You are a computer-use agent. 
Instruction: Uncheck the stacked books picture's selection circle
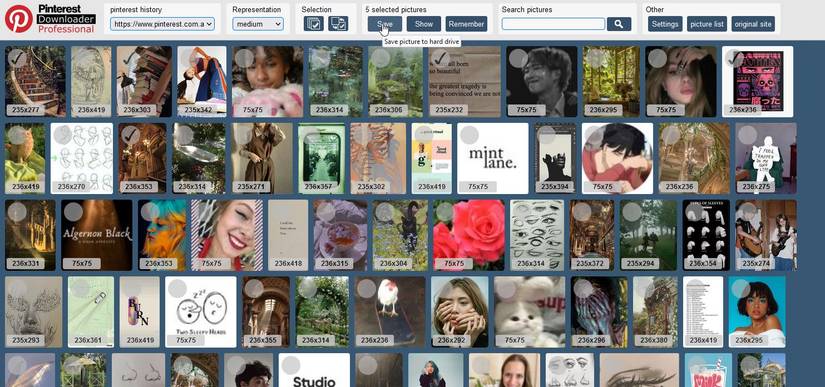[x=129, y=58]
